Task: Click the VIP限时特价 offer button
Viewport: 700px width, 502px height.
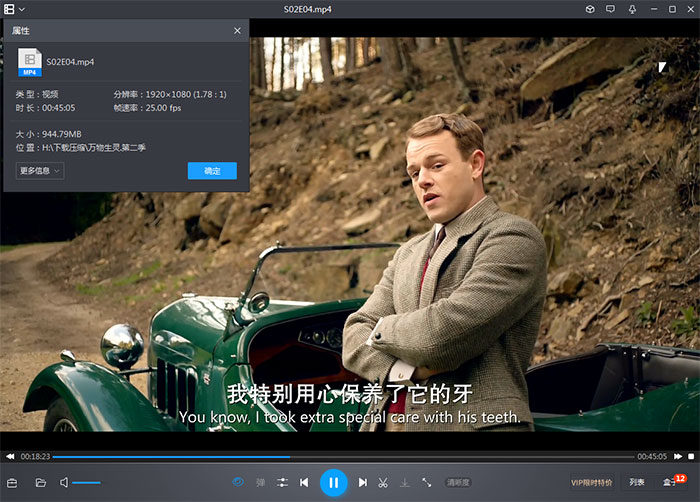Action: (591, 483)
